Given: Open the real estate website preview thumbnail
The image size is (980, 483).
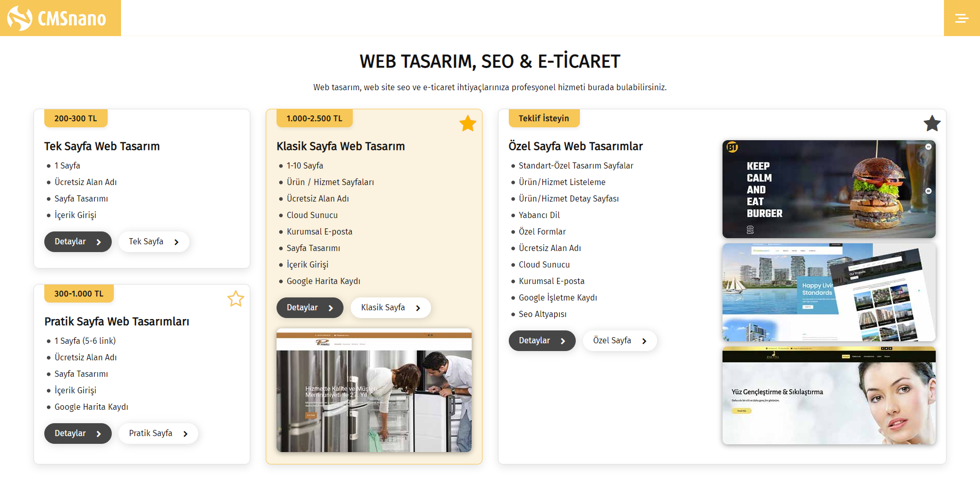Looking at the screenshot, I should (x=829, y=292).
